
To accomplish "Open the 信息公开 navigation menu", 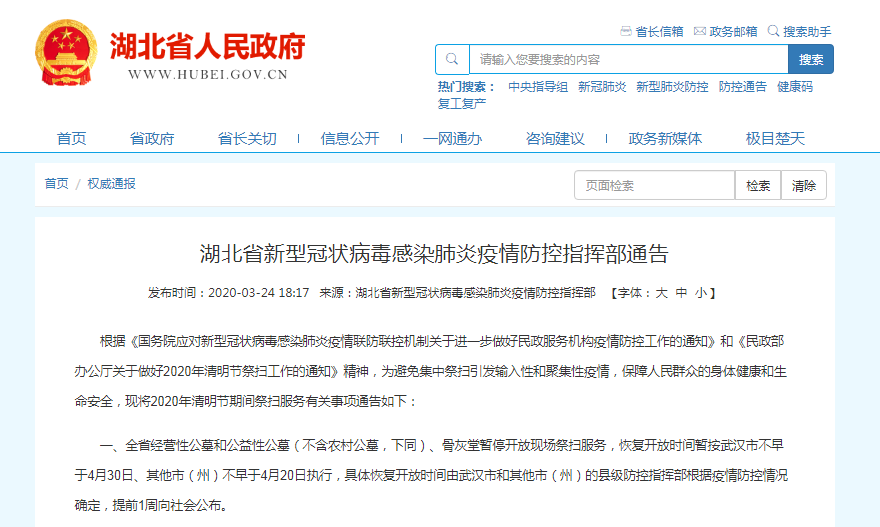I will pyautogui.click(x=350, y=138).
